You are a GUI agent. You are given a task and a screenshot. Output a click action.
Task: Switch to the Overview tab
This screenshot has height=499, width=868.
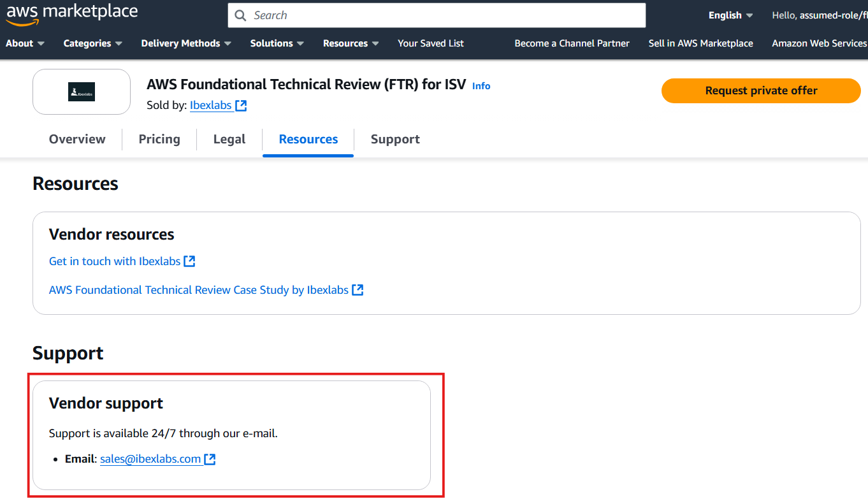pos(77,139)
